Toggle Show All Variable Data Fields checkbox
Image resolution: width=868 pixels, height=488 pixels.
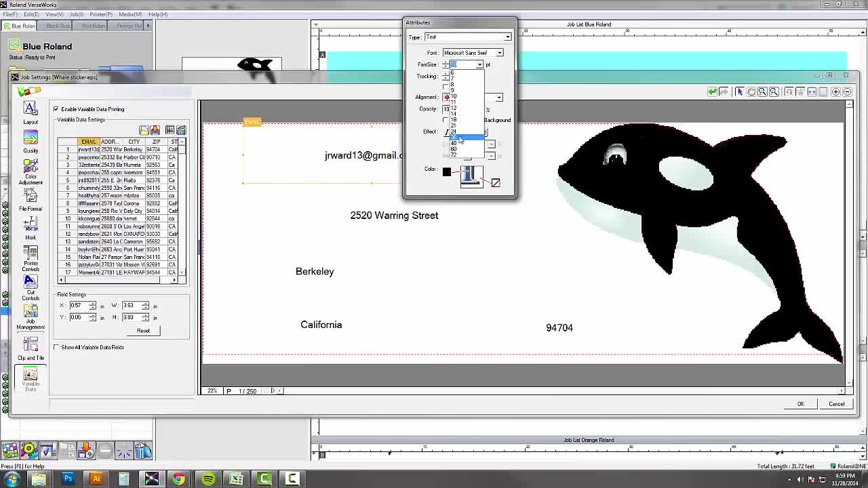(56, 347)
